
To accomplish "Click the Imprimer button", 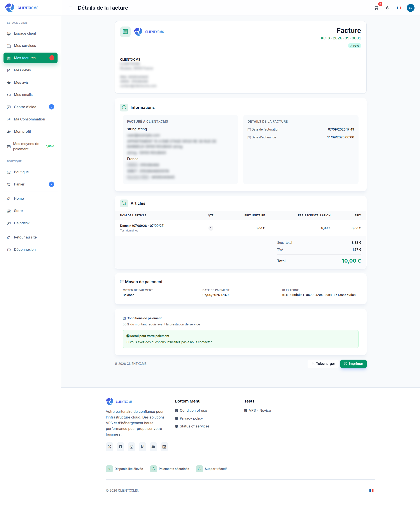I will tap(353, 364).
